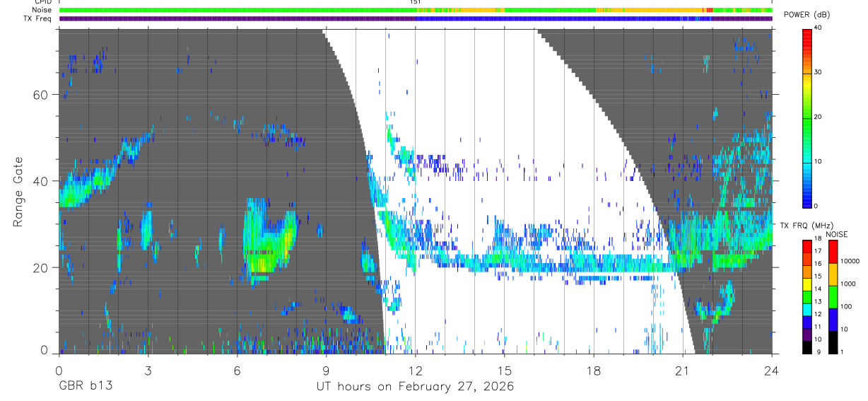Viewport: 868px width, 401px height.
Task: Click the 0 tick on the Range Gate axis
Action: [44, 351]
